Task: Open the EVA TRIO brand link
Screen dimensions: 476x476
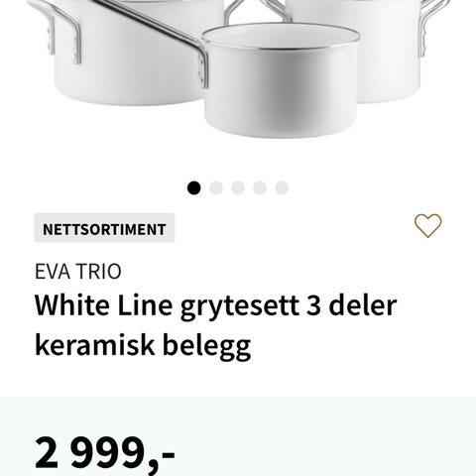Action: (x=78, y=272)
